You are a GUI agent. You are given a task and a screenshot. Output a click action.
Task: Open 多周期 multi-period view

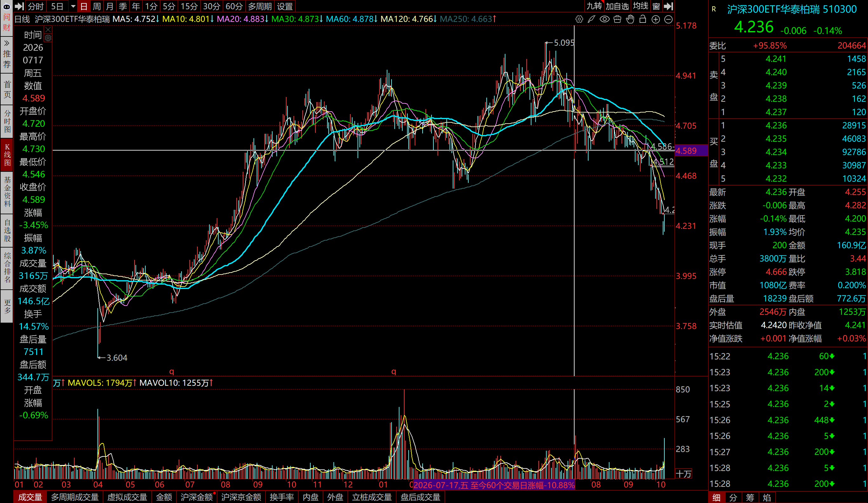click(x=260, y=6)
